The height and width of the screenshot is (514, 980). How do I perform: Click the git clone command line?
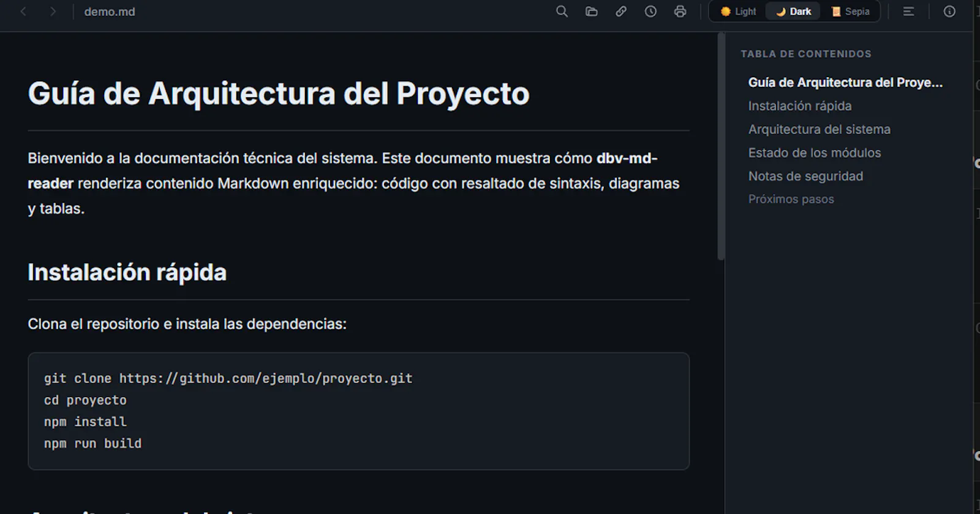[x=228, y=378]
